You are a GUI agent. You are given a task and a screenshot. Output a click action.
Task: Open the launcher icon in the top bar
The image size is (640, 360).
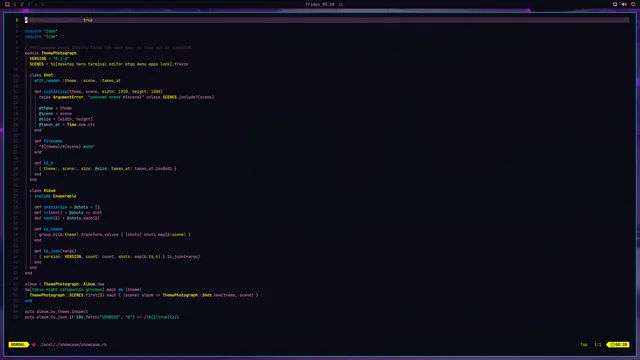7,4
